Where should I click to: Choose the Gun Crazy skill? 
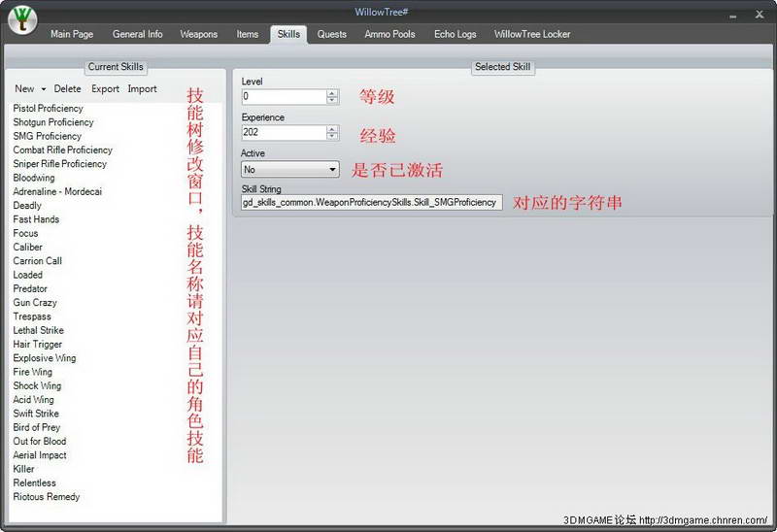tap(35, 303)
